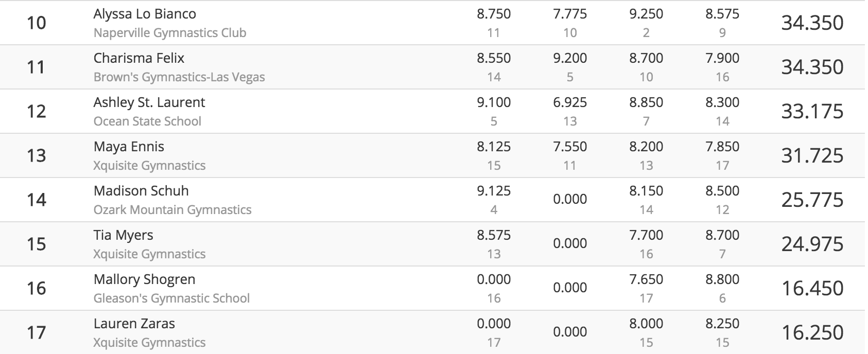This screenshot has width=868, height=354.
Task: Open Ashley St. Laurent's results
Action: (149, 102)
